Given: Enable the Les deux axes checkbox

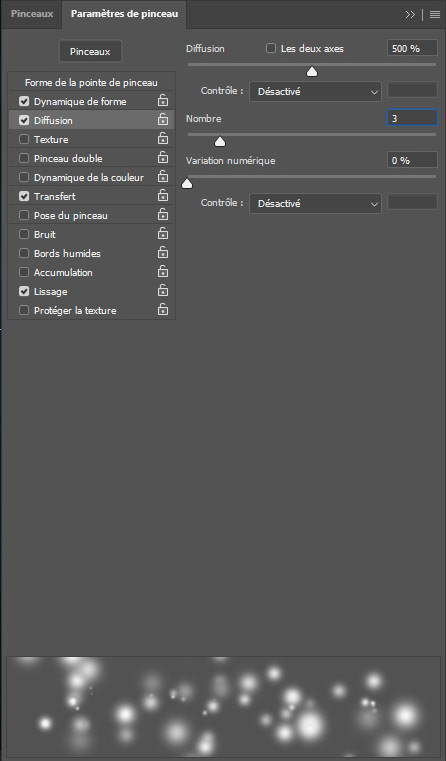Looking at the screenshot, I should click(271, 48).
